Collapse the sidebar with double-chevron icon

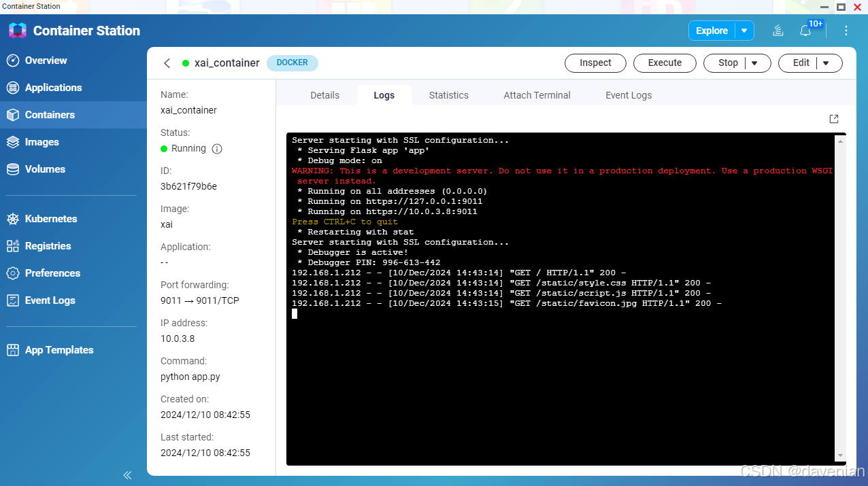(127, 475)
